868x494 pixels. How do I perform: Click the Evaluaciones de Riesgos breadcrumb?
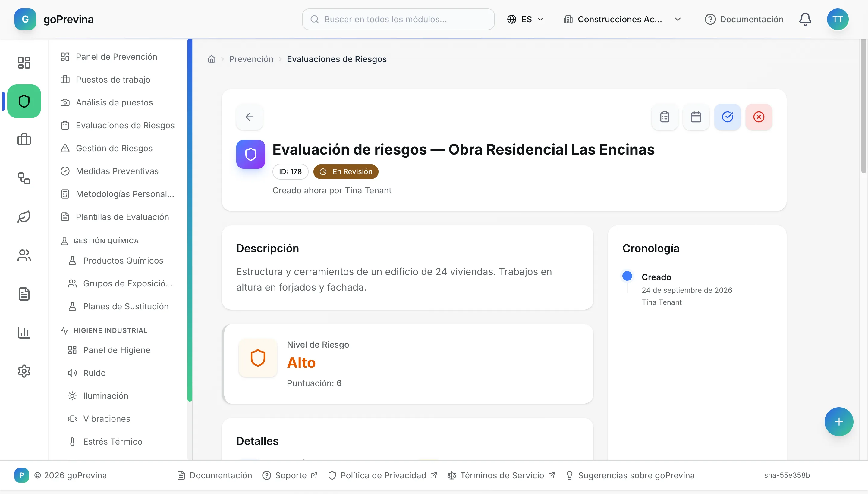[336, 59]
